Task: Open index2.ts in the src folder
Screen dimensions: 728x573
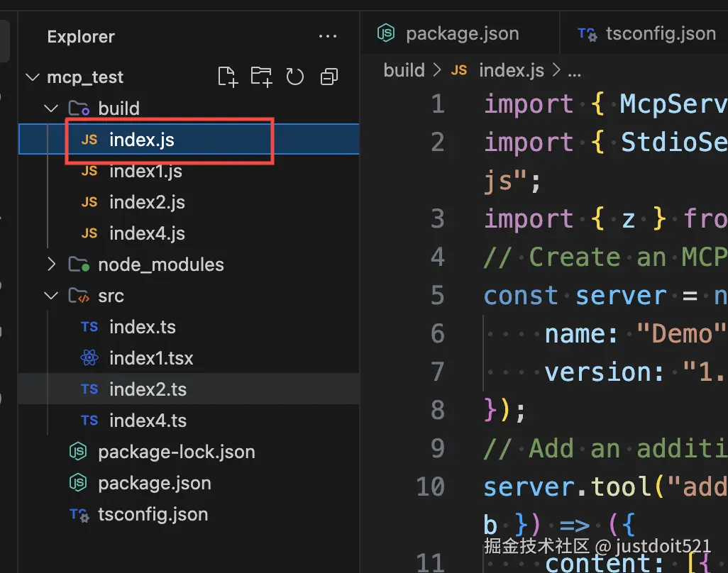Action: 189,389
